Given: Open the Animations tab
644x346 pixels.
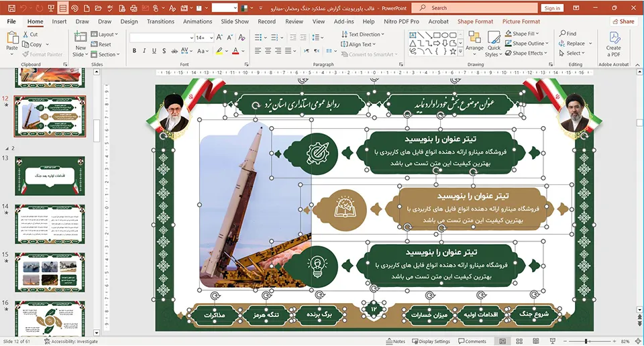Looking at the screenshot, I should (x=197, y=21).
